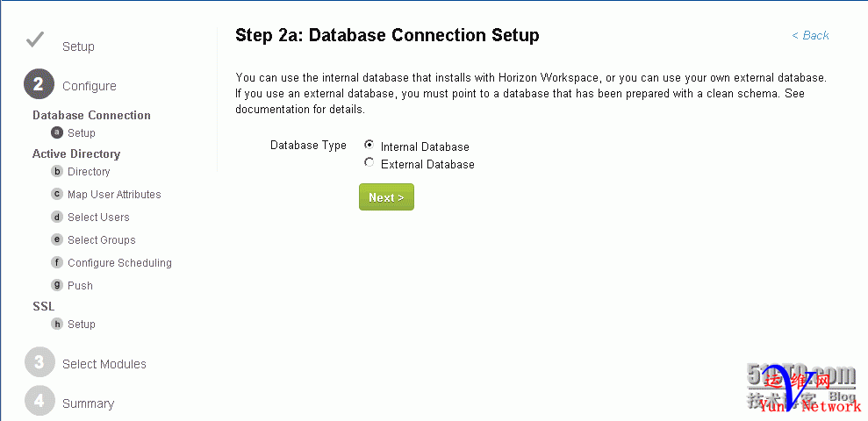868x421 pixels.
Task: Click the 'g' bullet icon for Push
Action: 57,285
